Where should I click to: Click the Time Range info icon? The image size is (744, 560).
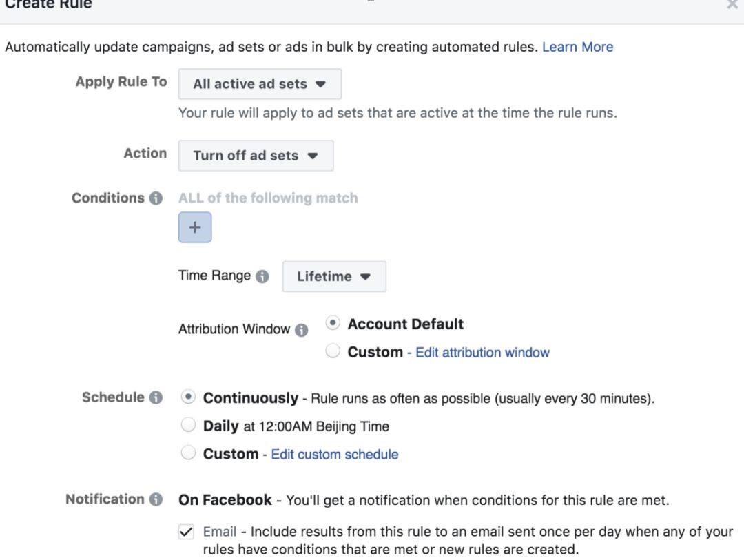pyautogui.click(x=262, y=276)
